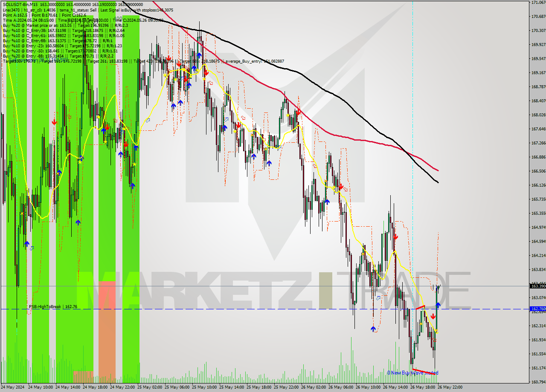Click the 164.594 price axis value
This screenshot has height=392, width=546.
pyautogui.click(x=539, y=242)
